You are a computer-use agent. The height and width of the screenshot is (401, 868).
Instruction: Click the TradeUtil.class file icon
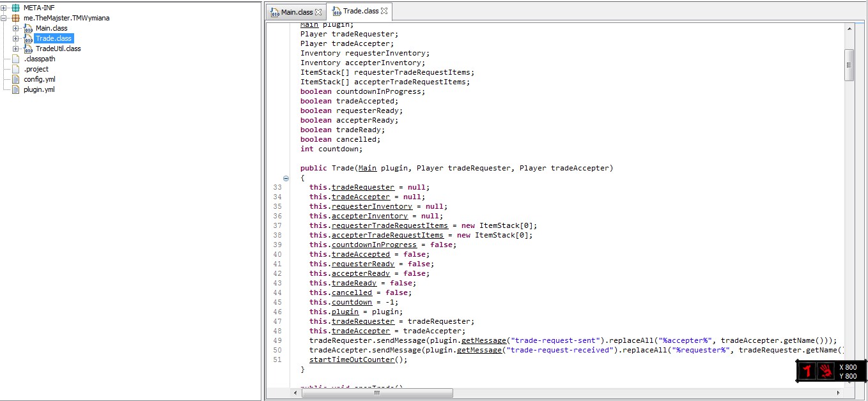tap(27, 49)
